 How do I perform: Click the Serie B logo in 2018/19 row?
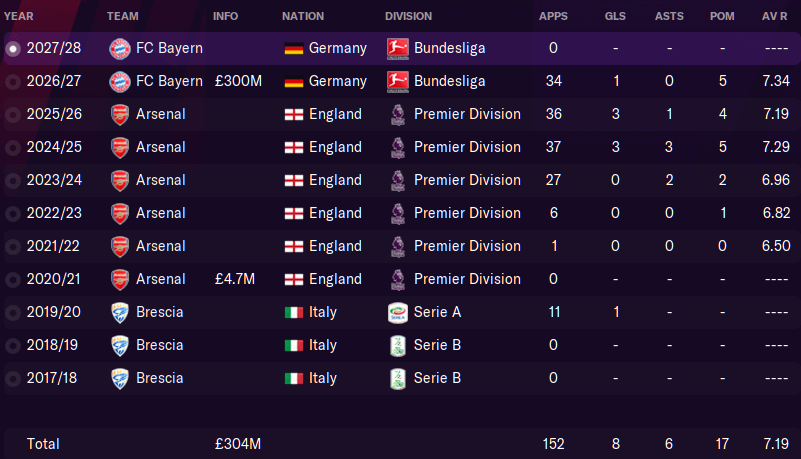click(397, 346)
